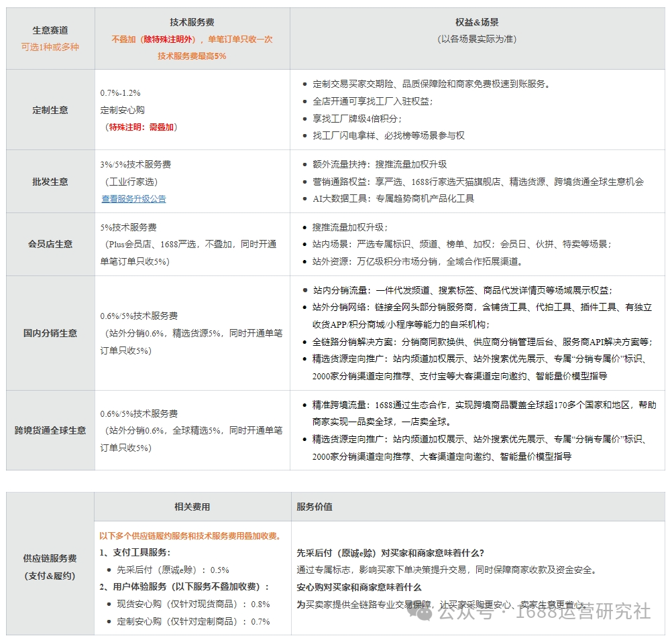Click the bullet starting 精准跨境流量

point(484,413)
